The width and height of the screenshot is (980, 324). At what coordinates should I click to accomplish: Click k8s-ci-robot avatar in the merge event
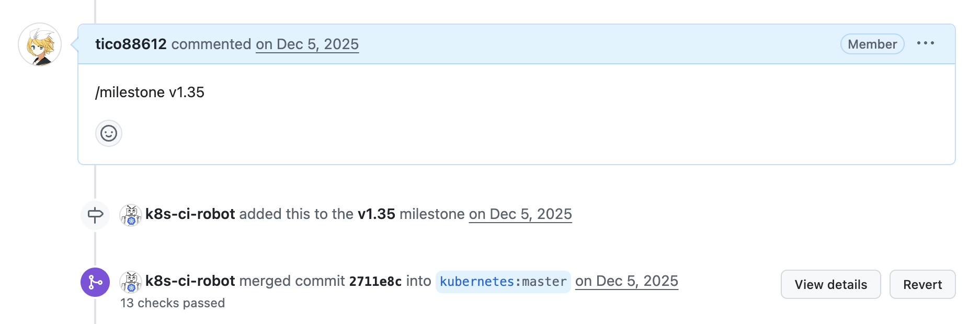click(131, 282)
